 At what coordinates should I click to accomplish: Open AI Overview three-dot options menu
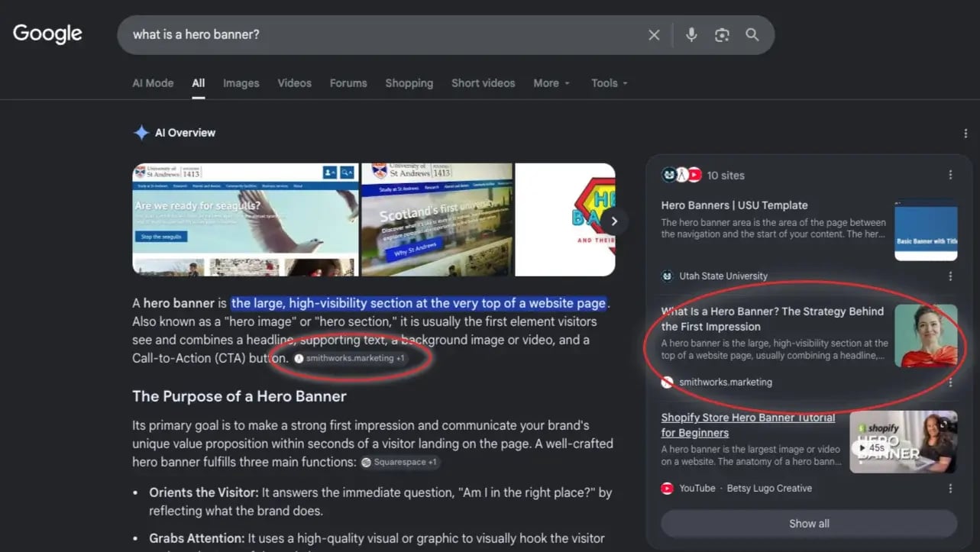pyautogui.click(x=966, y=134)
